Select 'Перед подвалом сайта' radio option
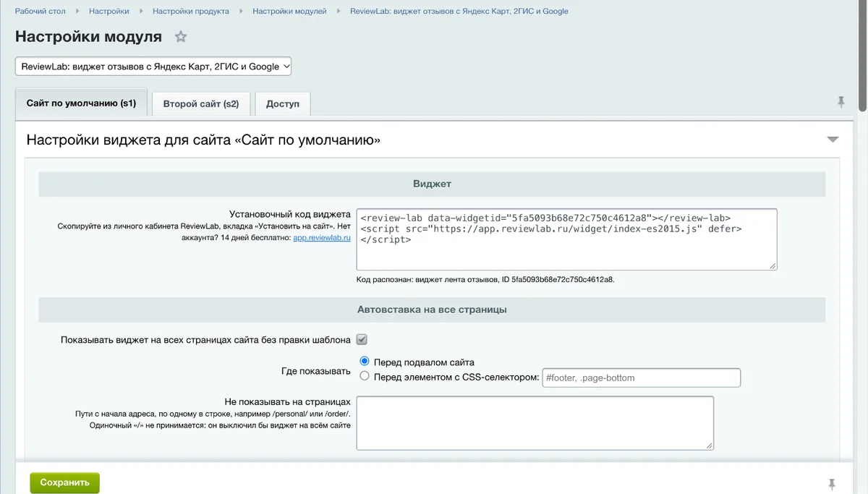Screen dimensions: 868x494 pyautogui.click(x=365, y=361)
